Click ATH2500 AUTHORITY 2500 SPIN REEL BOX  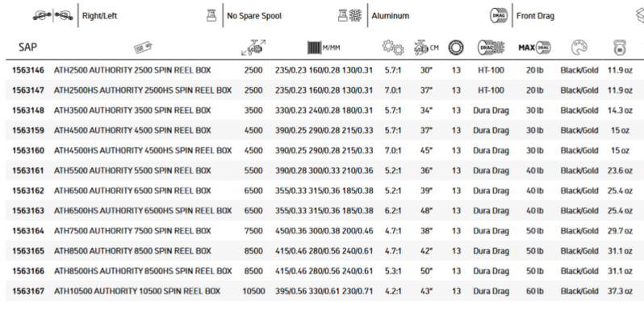(x=132, y=70)
